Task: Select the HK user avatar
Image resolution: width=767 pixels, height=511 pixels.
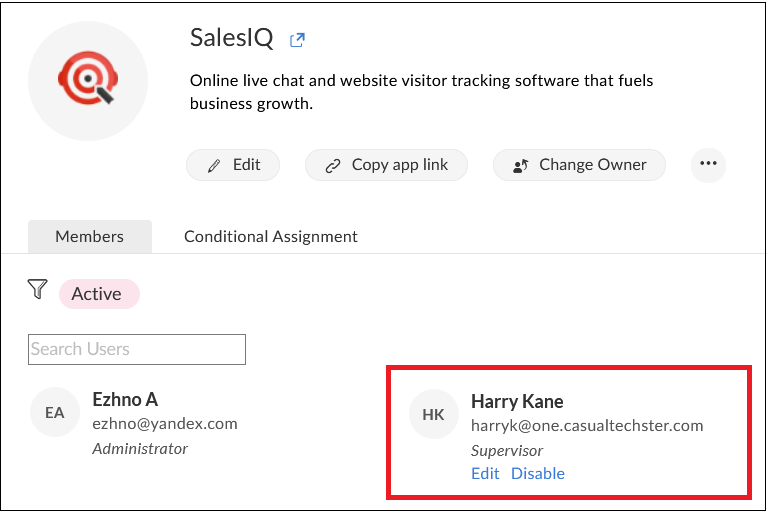Action: click(433, 415)
